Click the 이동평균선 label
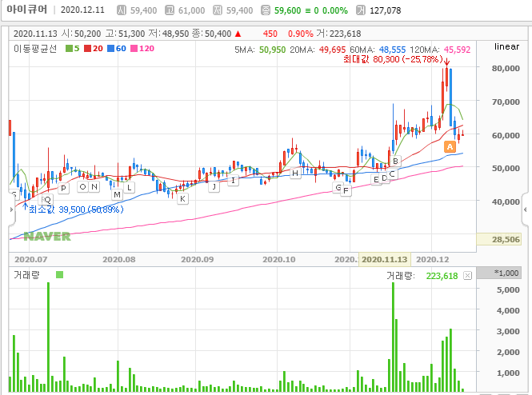532x395 pixels. pyautogui.click(x=35, y=49)
